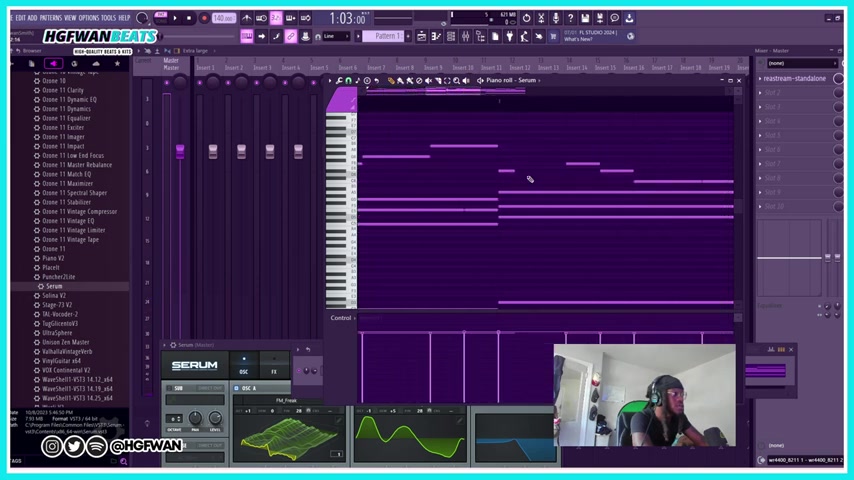Open the shopping cart content library
This screenshot has width=854, height=480.
point(553,36)
